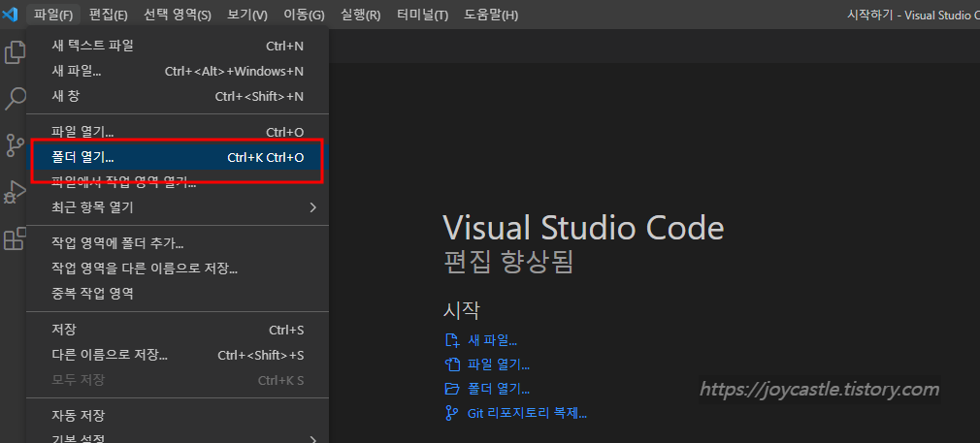Open the 터미널(T) menu

pos(422,15)
